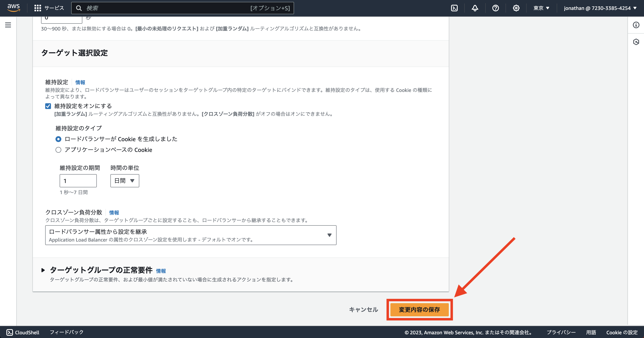Image resolution: width=644 pixels, height=338 pixels.
Task: Open the 時間の単位 dropdown showing 日間
Action: [124, 181]
